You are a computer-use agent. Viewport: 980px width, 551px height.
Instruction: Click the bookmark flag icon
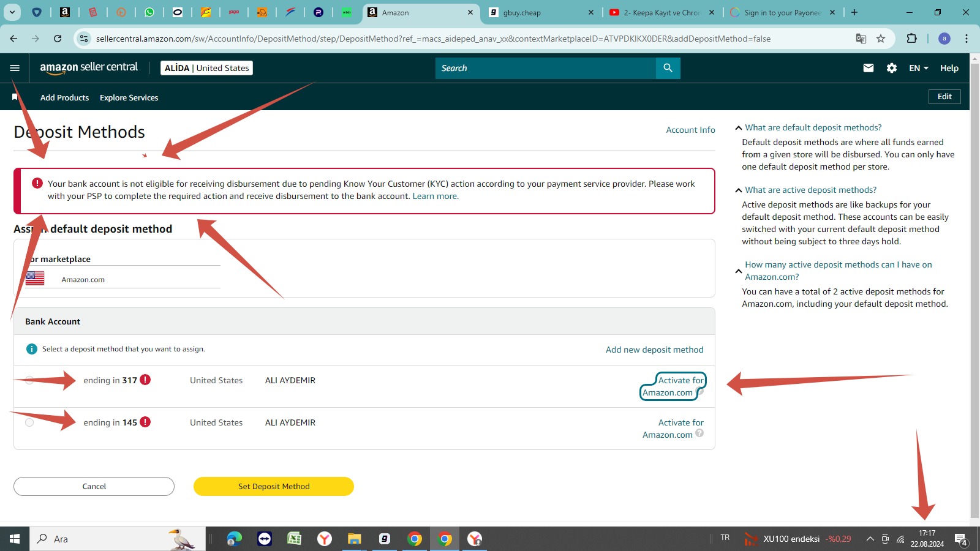[x=15, y=97]
